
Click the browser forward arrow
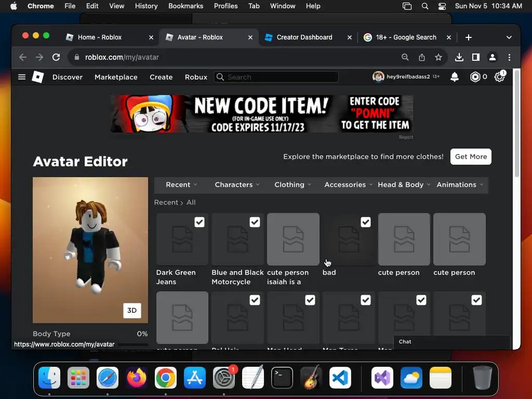(x=39, y=57)
